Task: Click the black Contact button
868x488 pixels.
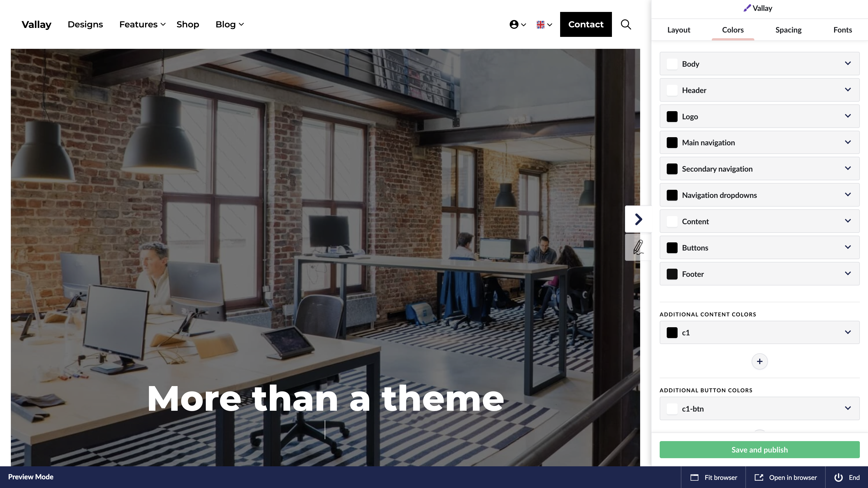Action: click(x=586, y=24)
